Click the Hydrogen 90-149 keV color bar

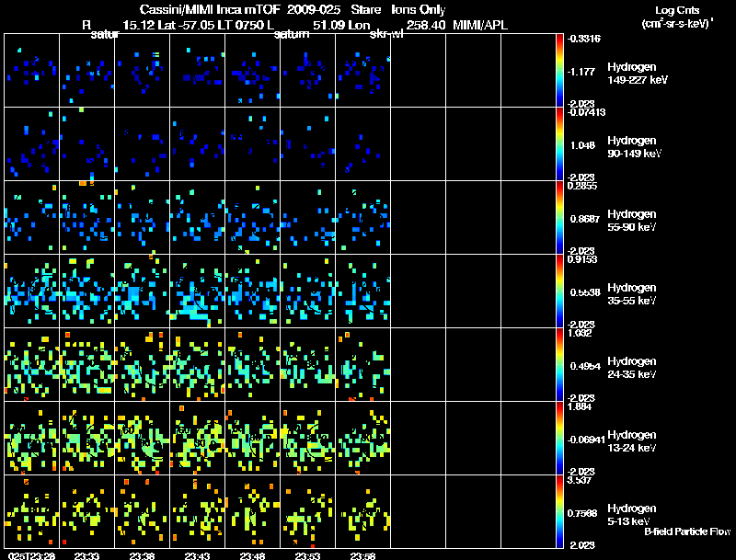[559, 144]
